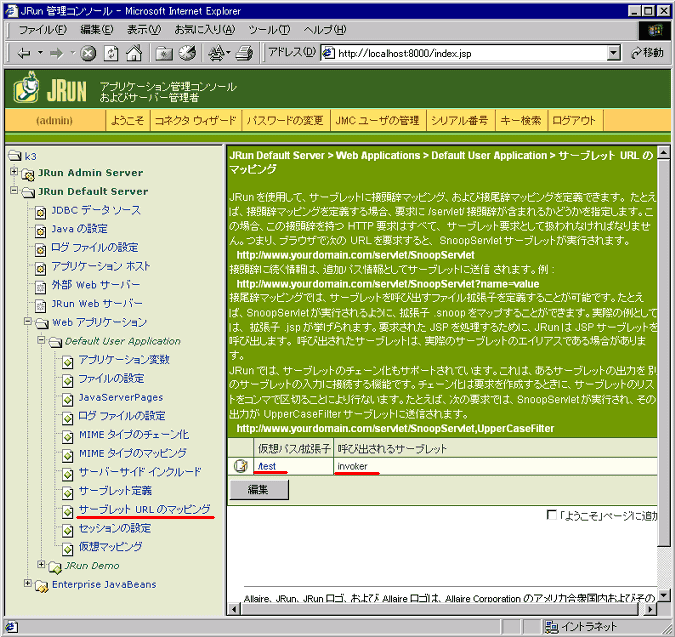Viewport: 675px width, 637px height.
Task: Switch to ようこそ tab
Action: point(127,121)
